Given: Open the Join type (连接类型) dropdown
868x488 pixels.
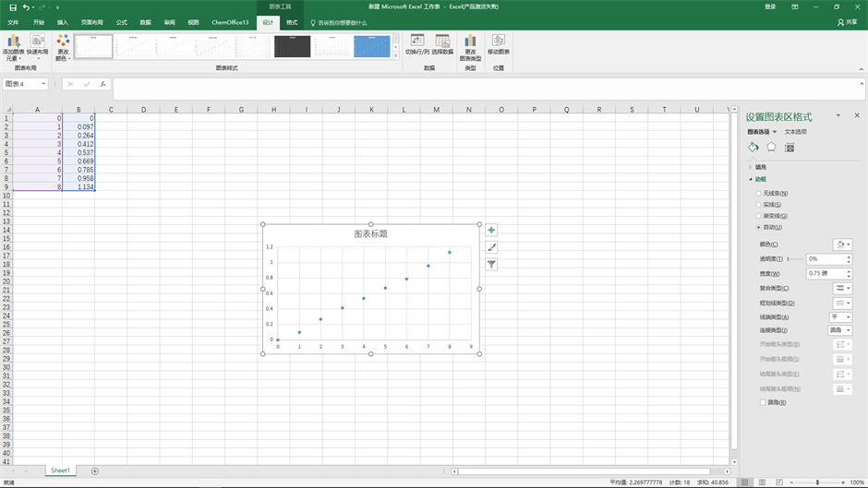Looking at the screenshot, I should [840, 330].
